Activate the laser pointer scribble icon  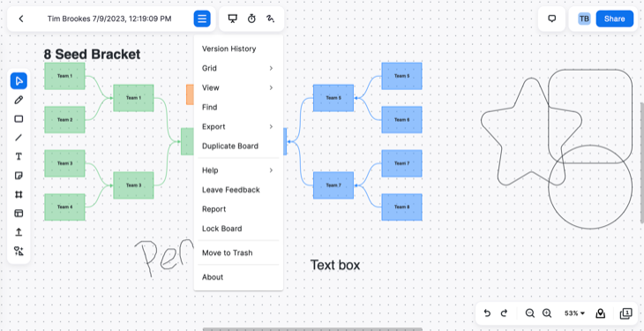click(270, 19)
